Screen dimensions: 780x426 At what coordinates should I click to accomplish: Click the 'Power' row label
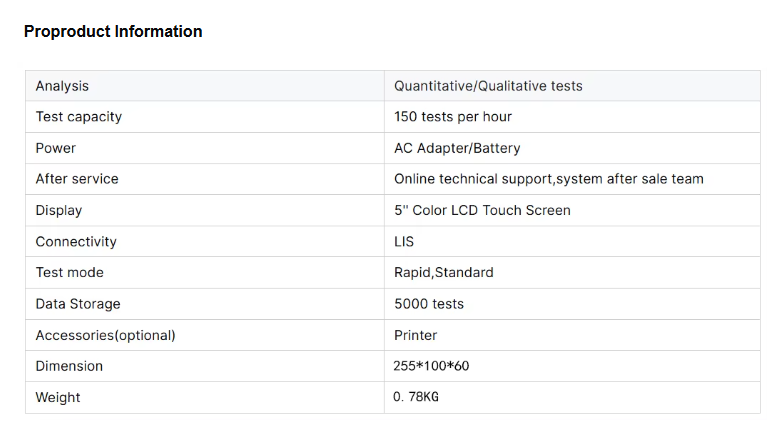coord(56,148)
